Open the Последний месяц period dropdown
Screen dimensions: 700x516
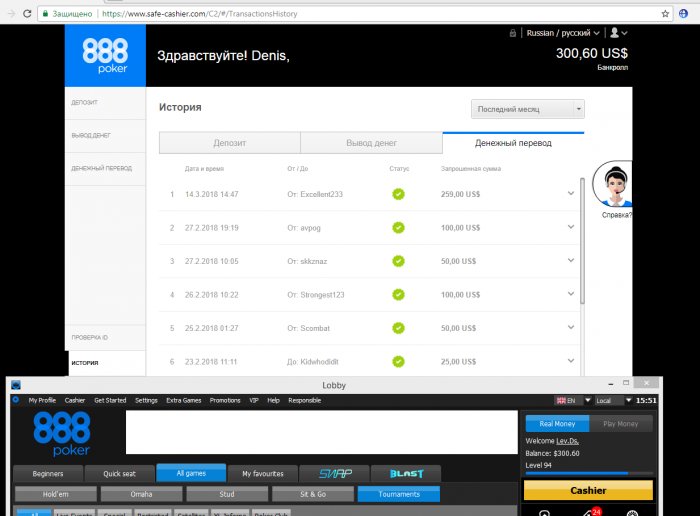click(x=528, y=109)
